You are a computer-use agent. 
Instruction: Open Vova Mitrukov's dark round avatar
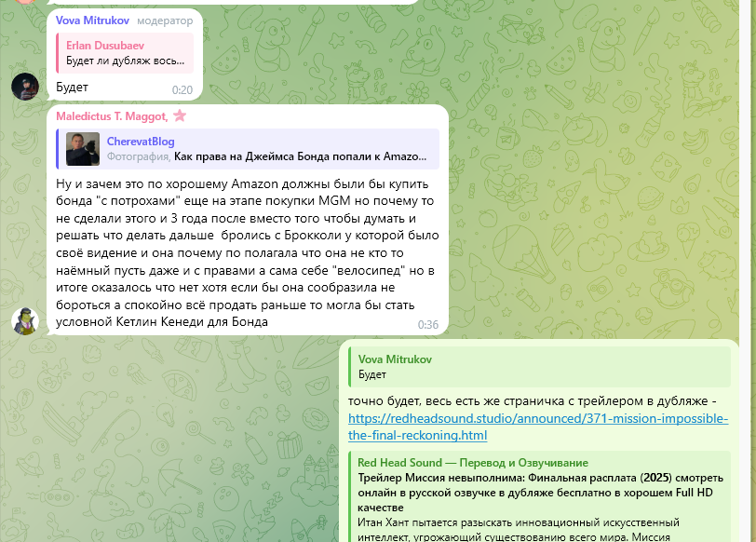25,87
